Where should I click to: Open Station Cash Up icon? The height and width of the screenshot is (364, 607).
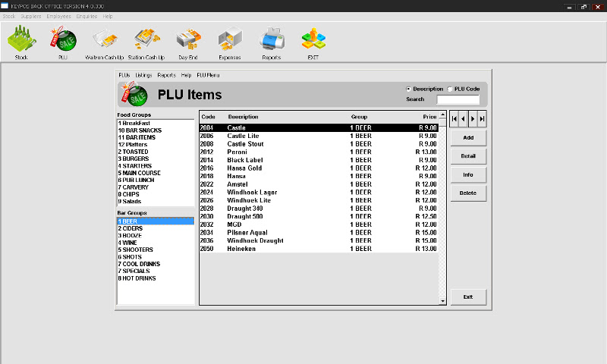146,39
